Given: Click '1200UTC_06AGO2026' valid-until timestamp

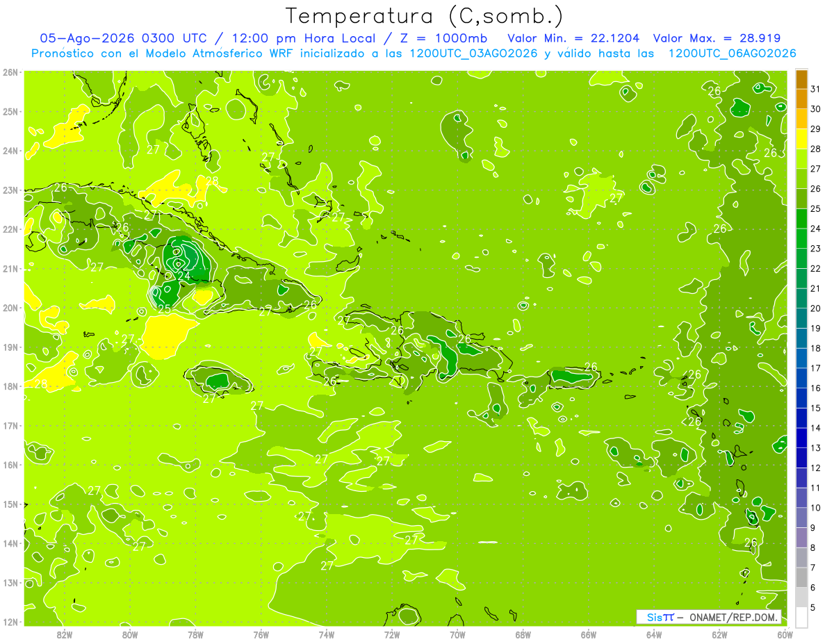Looking at the screenshot, I should tap(732, 53).
